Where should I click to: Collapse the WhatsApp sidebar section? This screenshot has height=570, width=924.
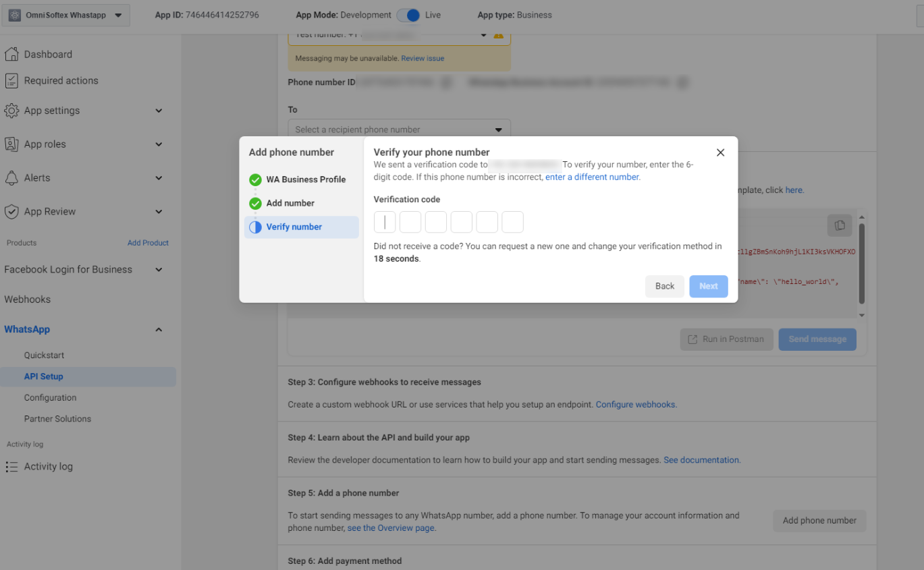point(159,330)
